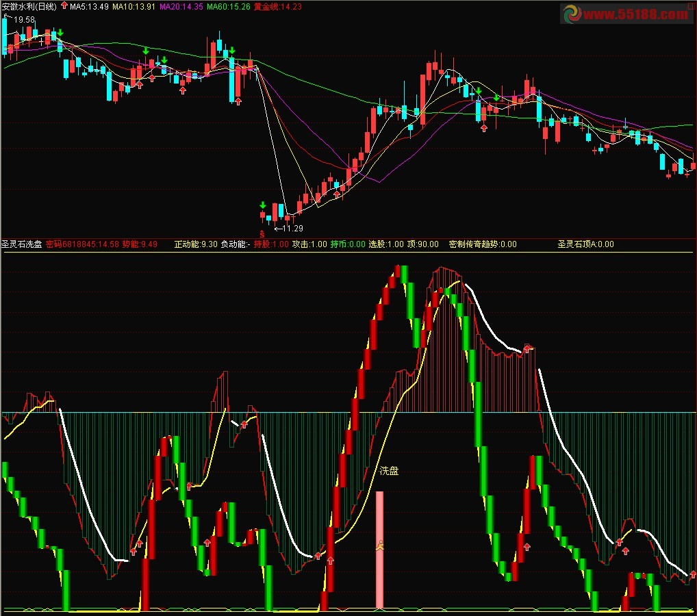Click the red up arrow at far right of indicator
The width and height of the screenshot is (697, 616).
693,574
